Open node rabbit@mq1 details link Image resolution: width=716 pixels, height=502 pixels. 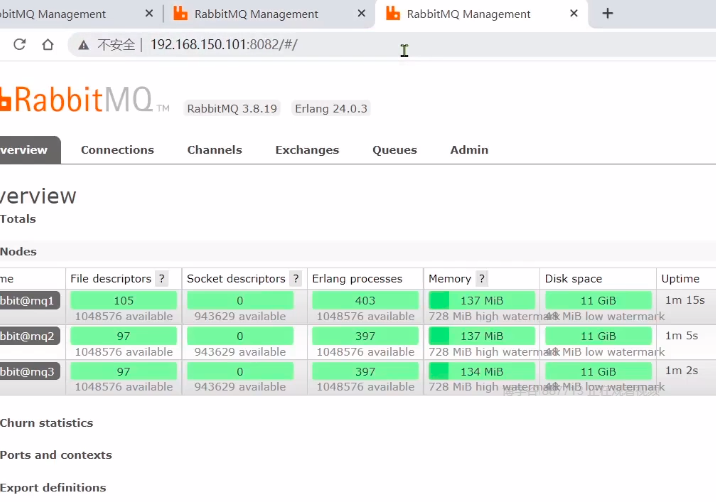(30, 301)
